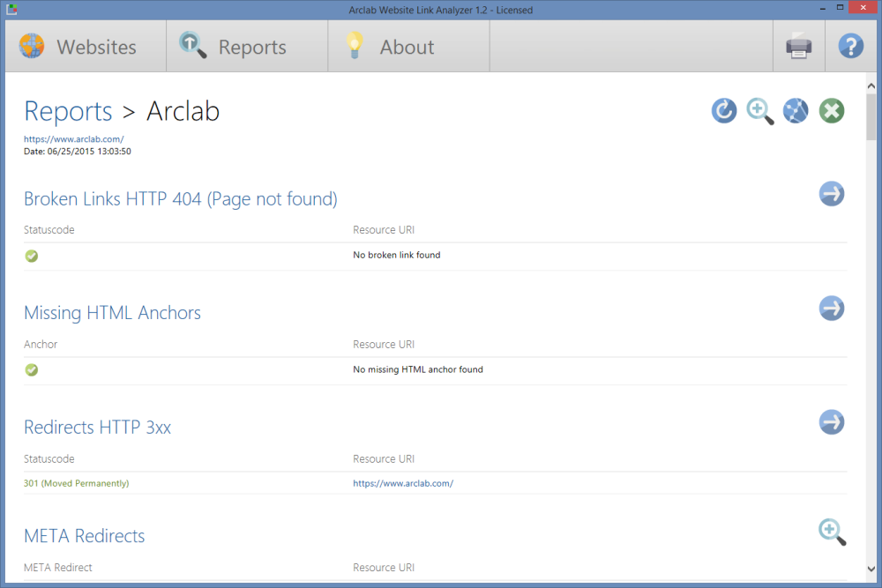Open the About tab
Viewport: 882px width, 588px height.
tap(408, 47)
